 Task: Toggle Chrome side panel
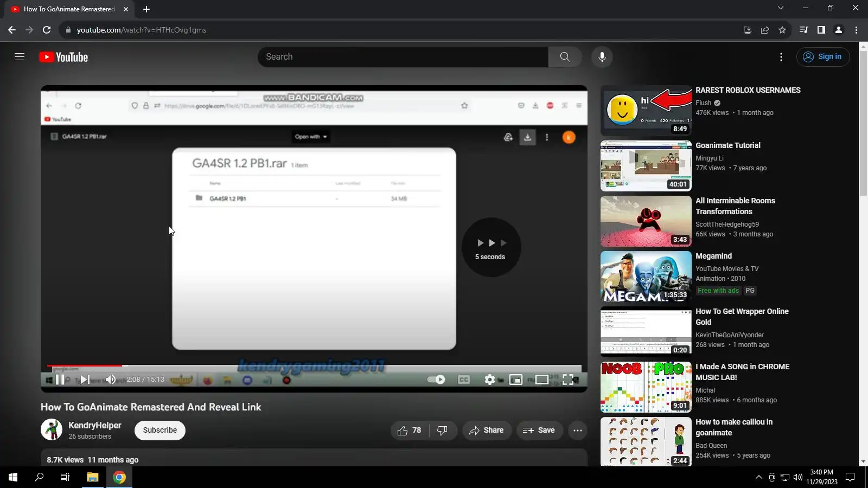point(821,30)
